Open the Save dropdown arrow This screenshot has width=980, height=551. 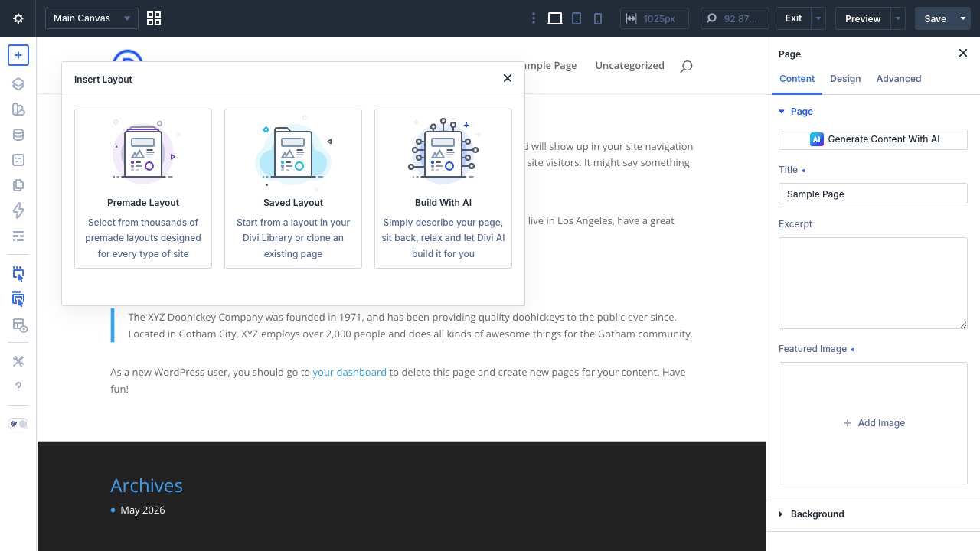click(x=964, y=18)
